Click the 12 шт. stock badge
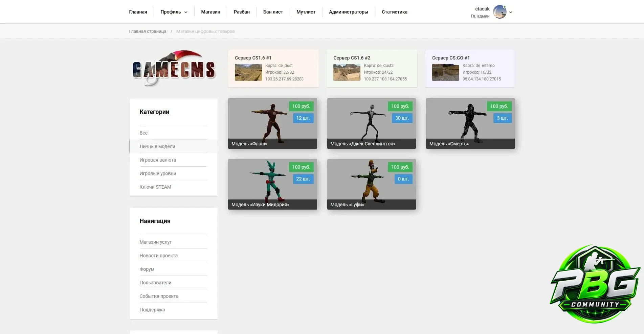This screenshot has height=334, width=644. tap(303, 118)
